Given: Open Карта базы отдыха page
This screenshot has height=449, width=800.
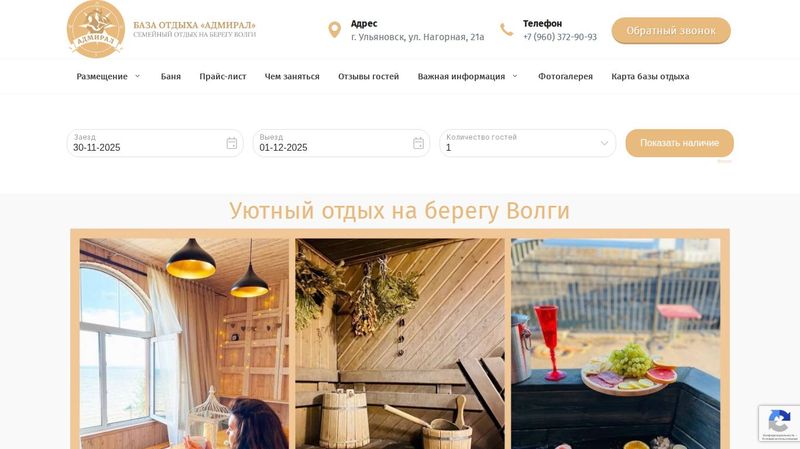Looking at the screenshot, I should point(650,77).
